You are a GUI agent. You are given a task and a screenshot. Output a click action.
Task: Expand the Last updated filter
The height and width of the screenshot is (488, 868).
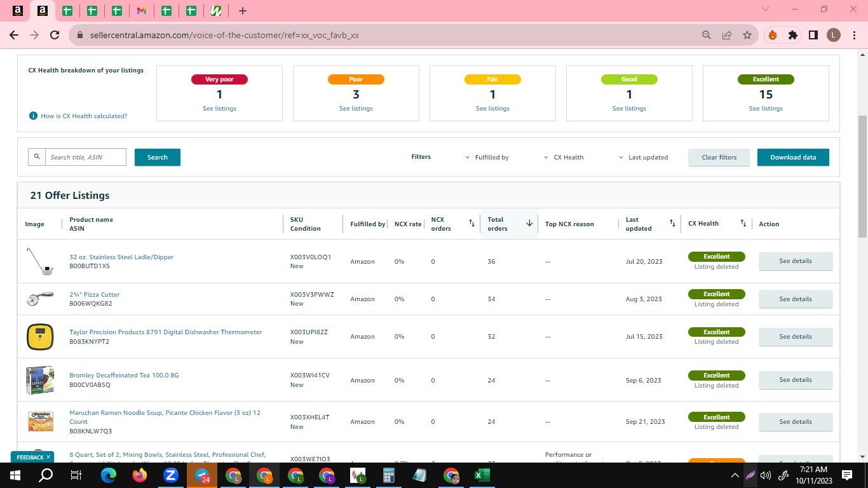click(x=644, y=157)
